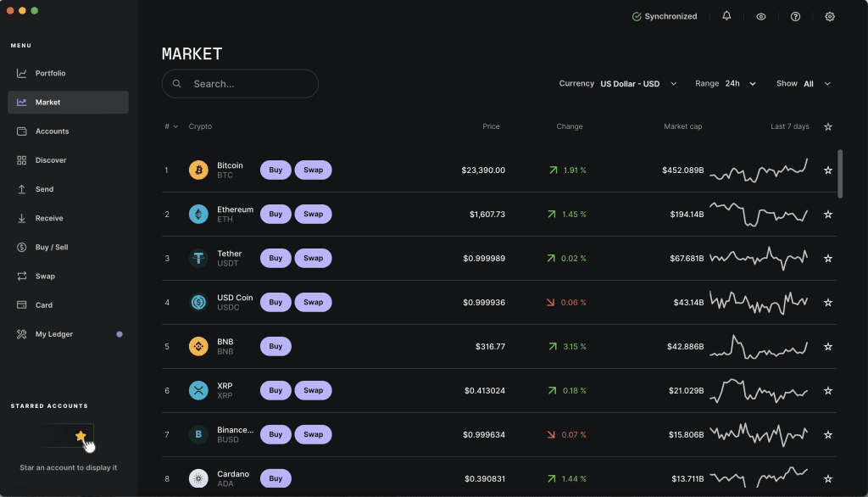Image resolution: width=868 pixels, height=497 pixels.
Task: Toggle discreet mode with the eye icon
Action: [760, 16]
